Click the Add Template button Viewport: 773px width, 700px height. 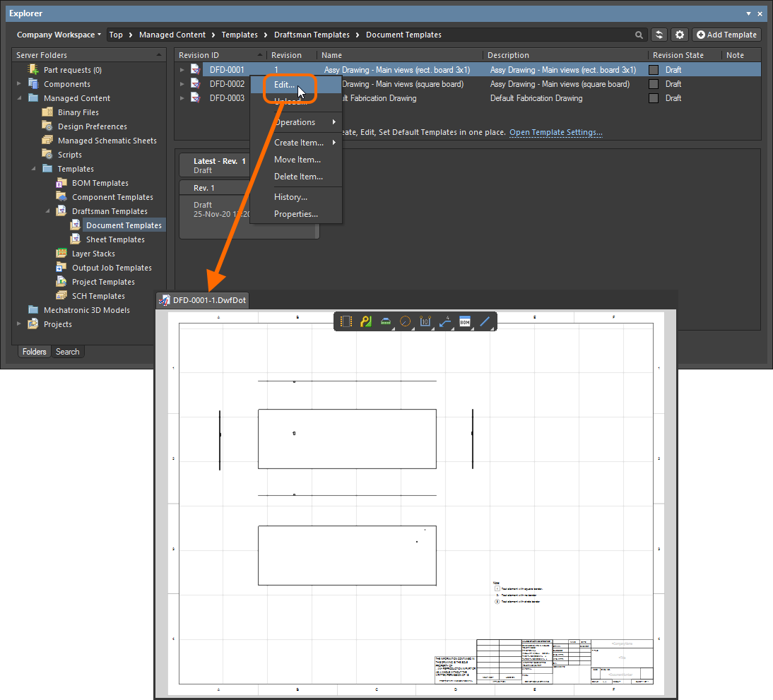click(726, 35)
